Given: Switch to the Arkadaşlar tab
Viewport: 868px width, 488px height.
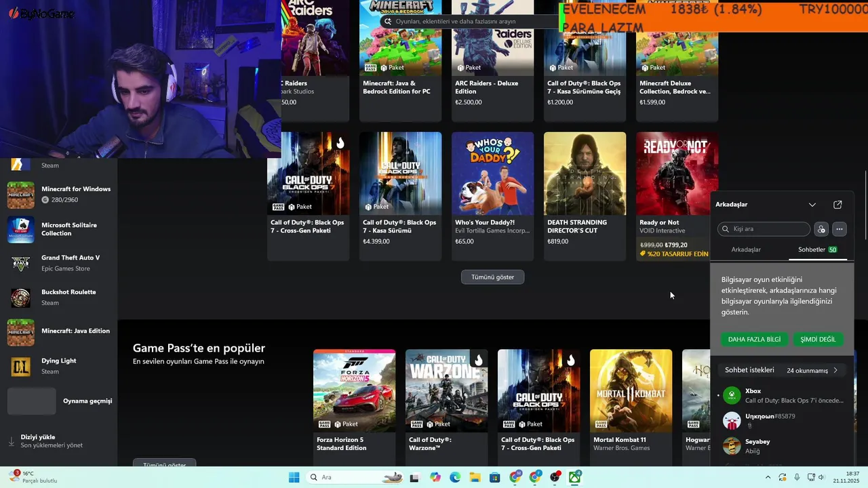Looking at the screenshot, I should 746,249.
